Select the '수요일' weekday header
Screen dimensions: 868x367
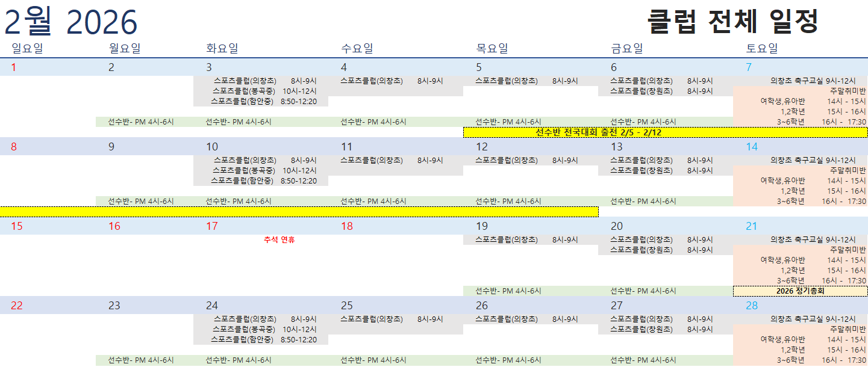tap(357, 49)
